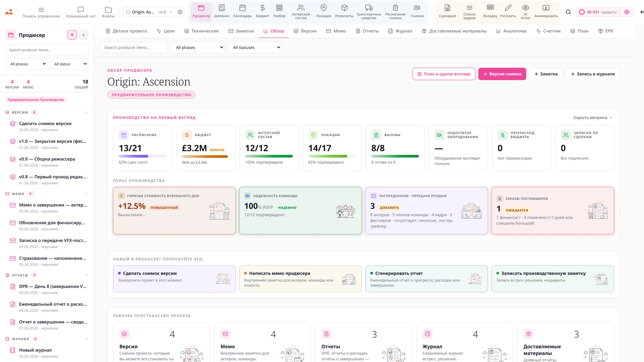Click the search magnifier icon
The width and height of the screenshot is (644, 362).
(x=568, y=12)
